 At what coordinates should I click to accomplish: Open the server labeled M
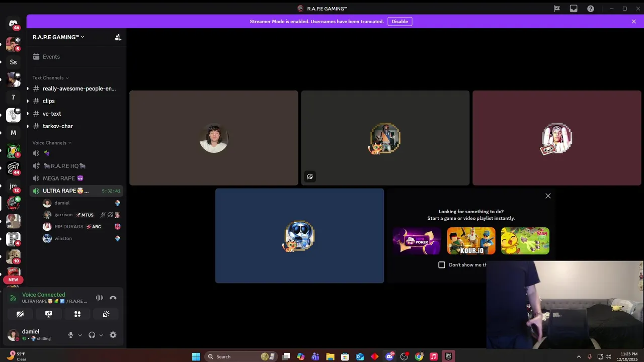coord(14,133)
